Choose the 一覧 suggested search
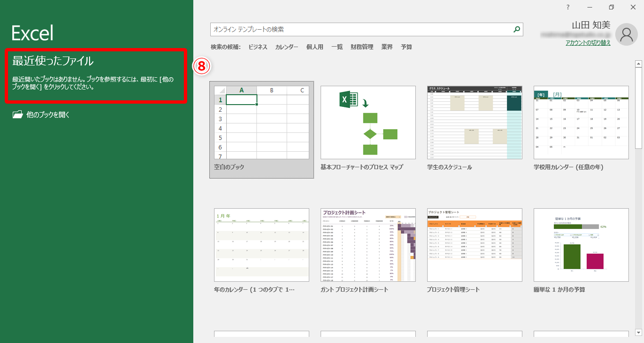This screenshot has height=343, width=644. (x=337, y=47)
